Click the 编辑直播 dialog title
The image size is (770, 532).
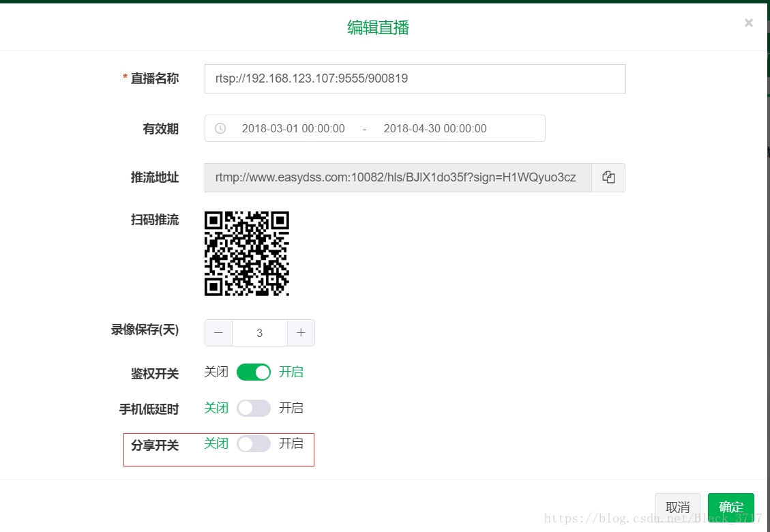[x=378, y=27]
